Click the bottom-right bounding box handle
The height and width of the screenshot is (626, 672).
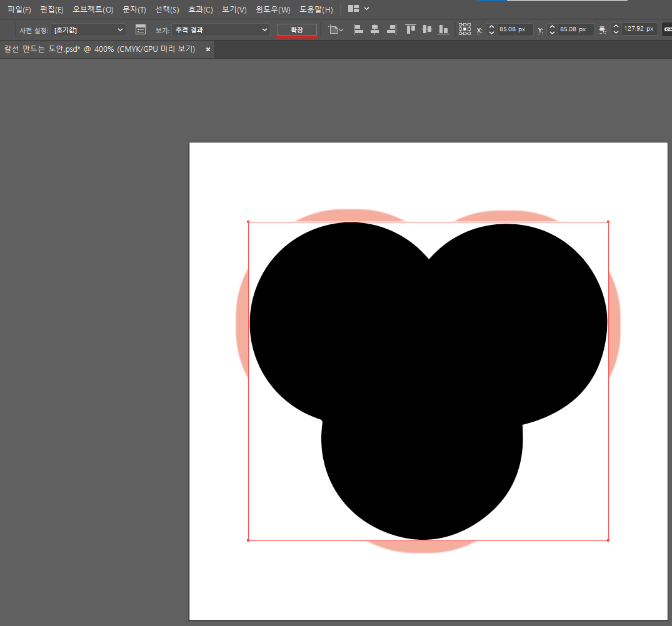[608, 540]
